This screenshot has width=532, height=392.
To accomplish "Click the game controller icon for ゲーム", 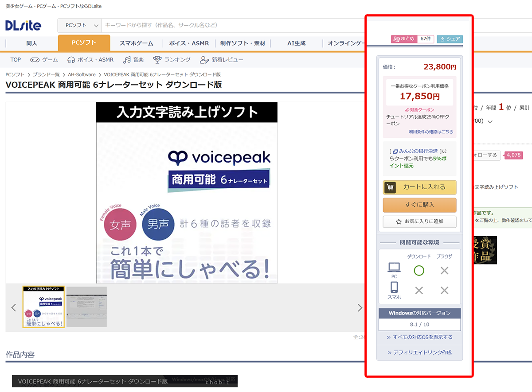I will point(35,60).
